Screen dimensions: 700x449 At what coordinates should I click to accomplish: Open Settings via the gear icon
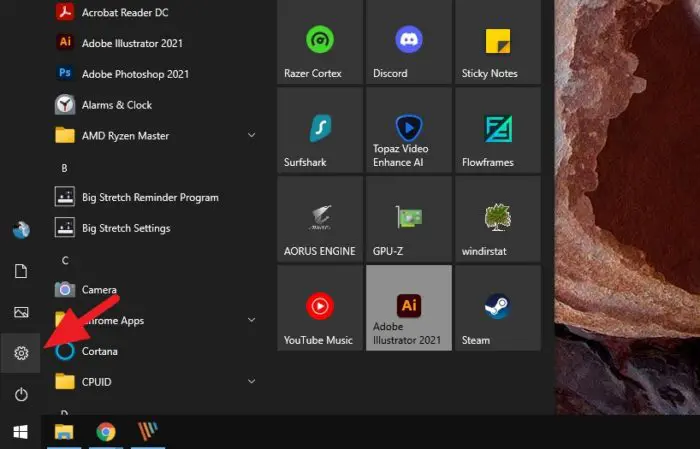21,353
